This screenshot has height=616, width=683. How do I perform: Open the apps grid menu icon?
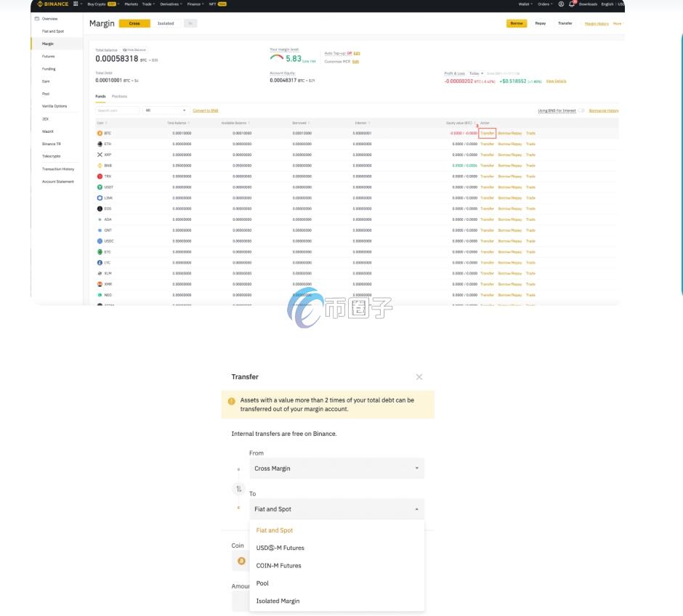click(76, 4)
